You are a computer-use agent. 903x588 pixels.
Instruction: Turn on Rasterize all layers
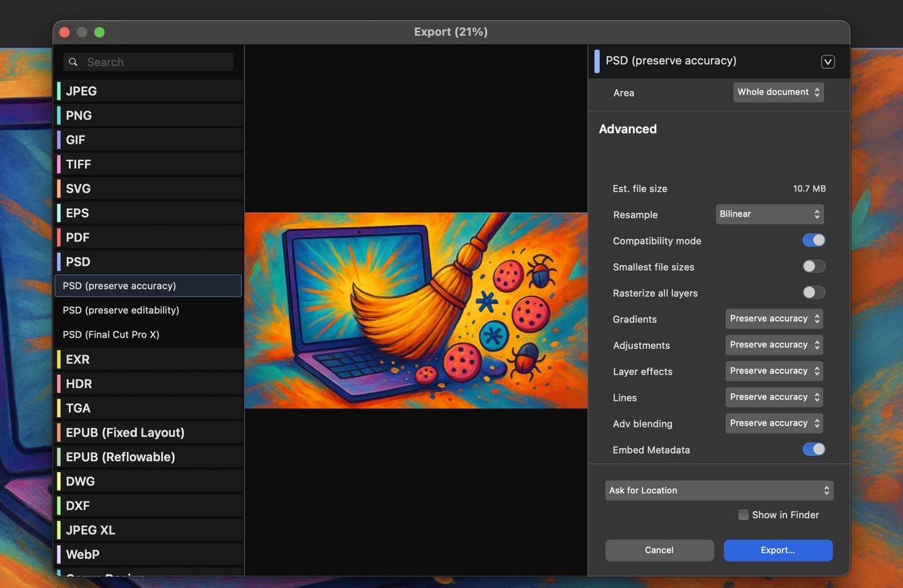tap(814, 293)
